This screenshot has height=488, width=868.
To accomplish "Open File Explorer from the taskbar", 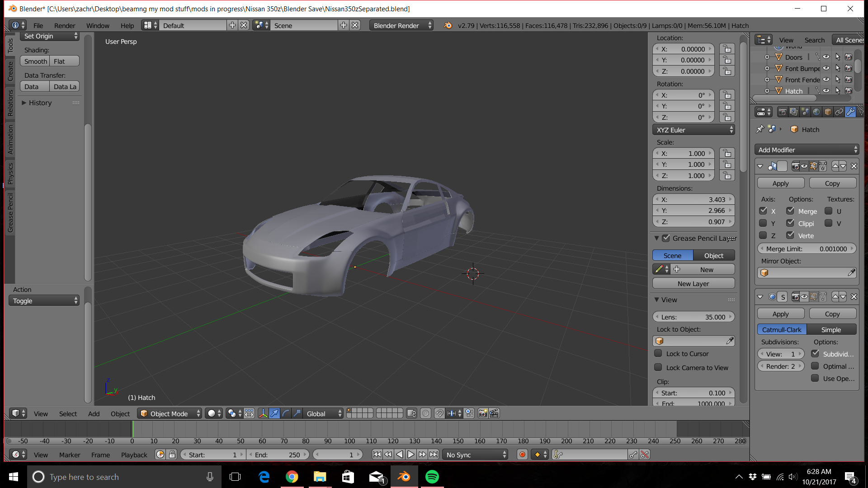I will coord(320,477).
